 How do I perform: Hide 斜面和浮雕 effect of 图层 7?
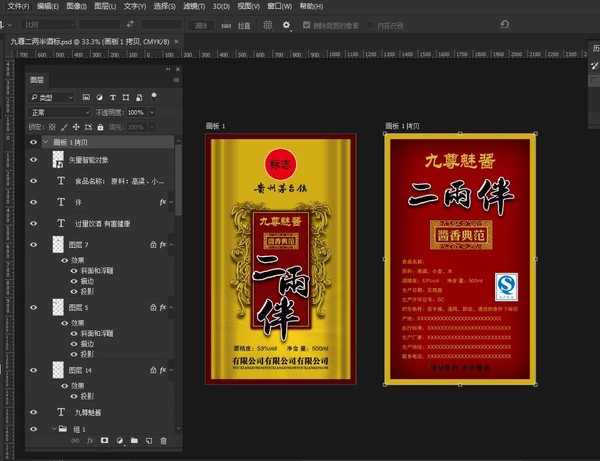pos(74,270)
